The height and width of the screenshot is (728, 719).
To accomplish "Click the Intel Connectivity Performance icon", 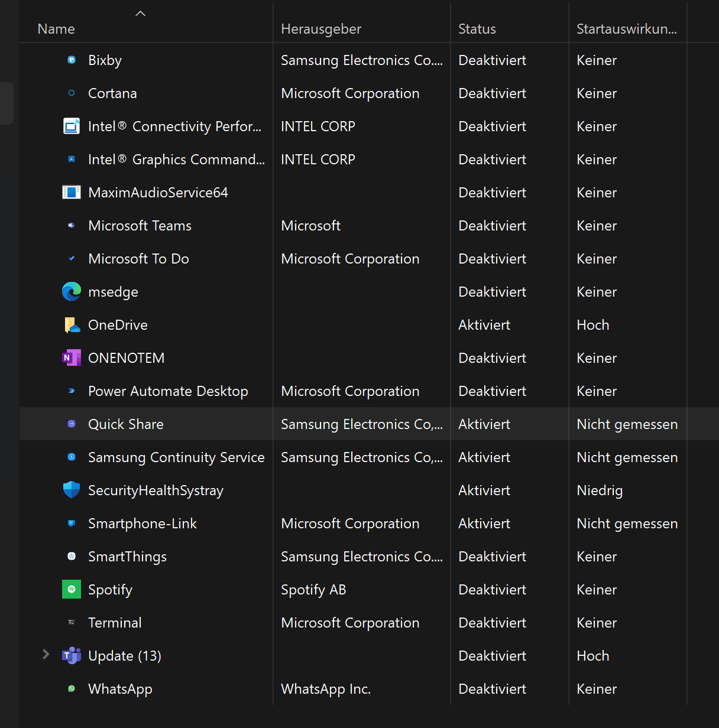I will click(x=72, y=126).
